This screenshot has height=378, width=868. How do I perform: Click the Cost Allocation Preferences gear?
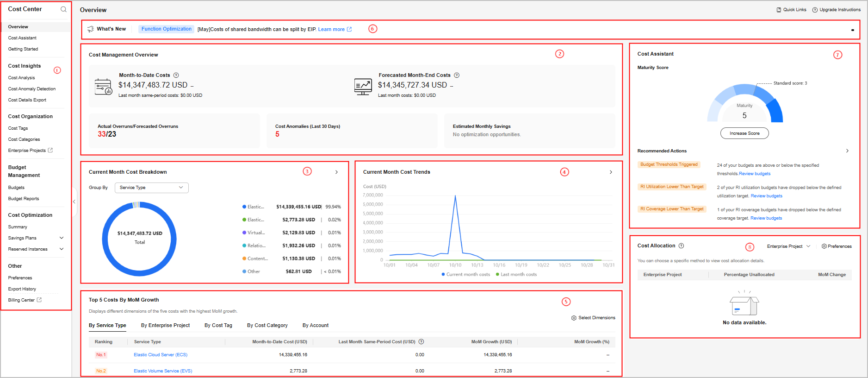824,246
